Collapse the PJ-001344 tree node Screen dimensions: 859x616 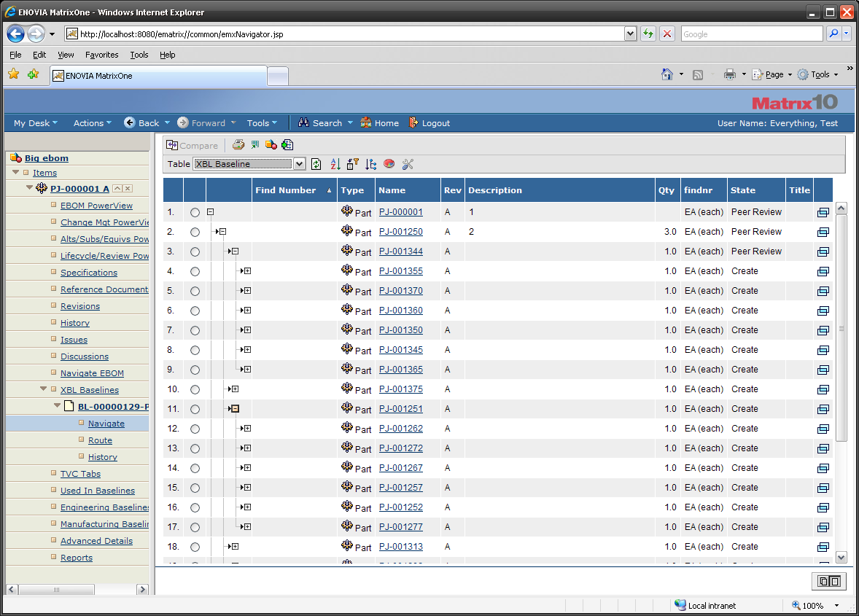pyautogui.click(x=235, y=252)
